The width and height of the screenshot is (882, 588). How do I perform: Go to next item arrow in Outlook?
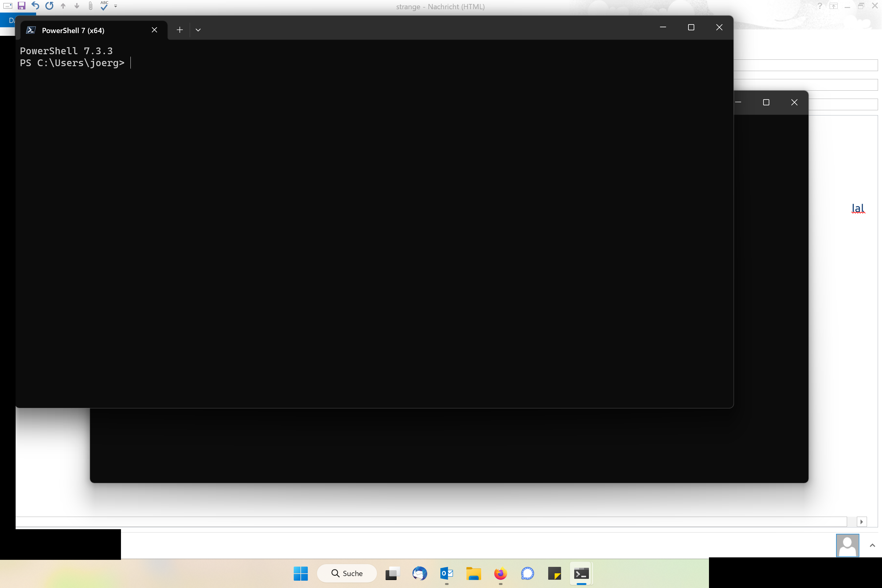click(x=77, y=6)
